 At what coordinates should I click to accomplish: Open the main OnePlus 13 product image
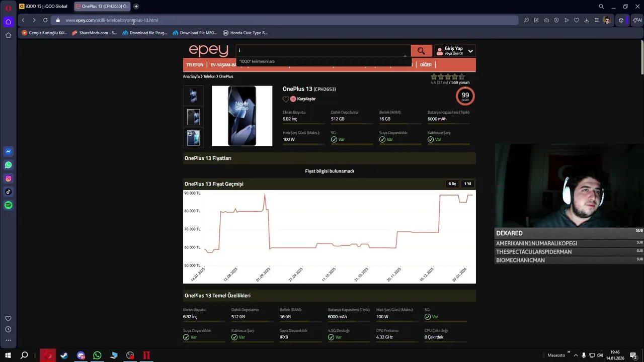click(x=242, y=116)
